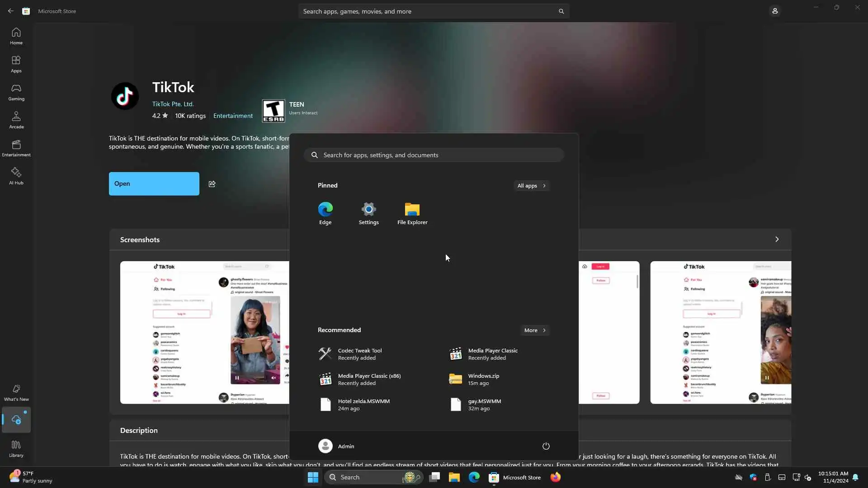Click the store profile account icon
The height and width of the screenshot is (488, 868).
[774, 11]
